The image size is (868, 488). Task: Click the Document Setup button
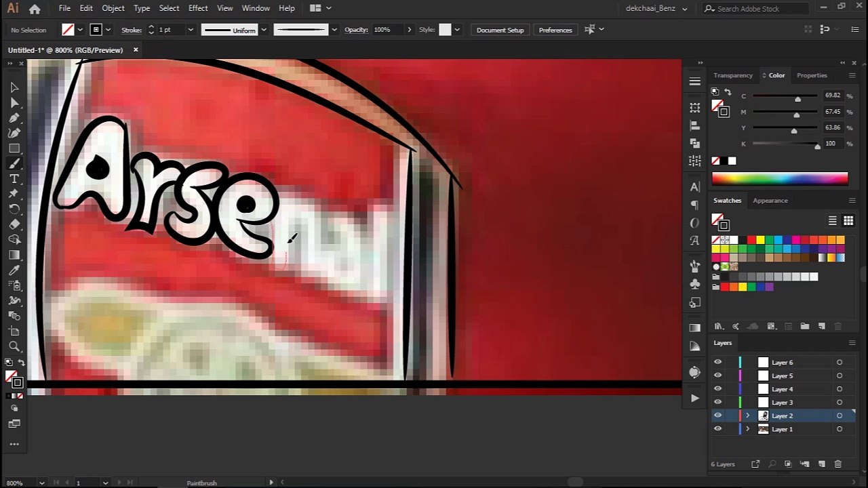point(500,30)
